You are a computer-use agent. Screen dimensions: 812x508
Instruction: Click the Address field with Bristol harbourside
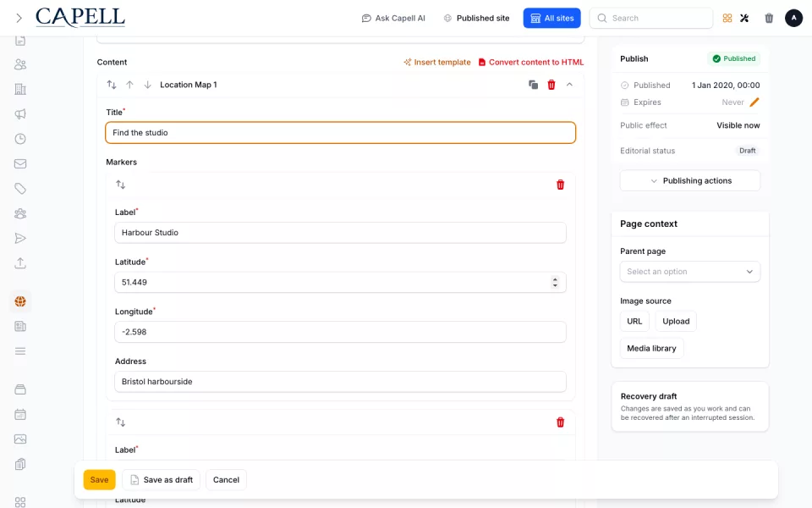[x=340, y=382]
